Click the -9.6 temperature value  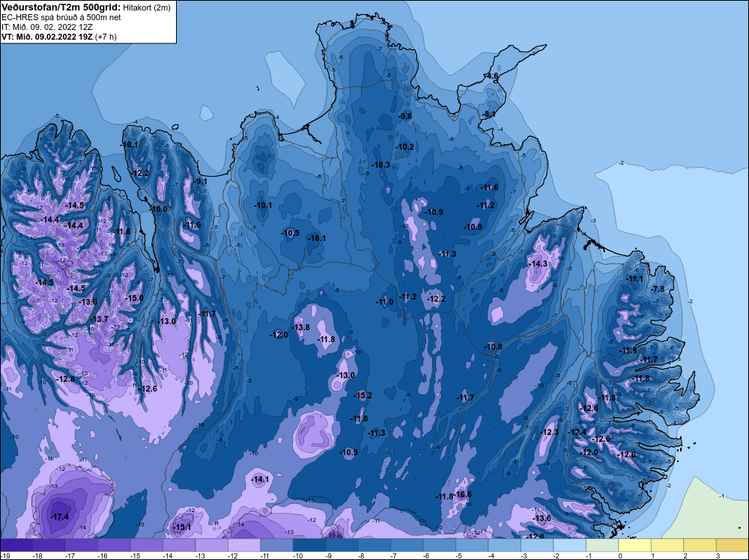[x=405, y=116]
